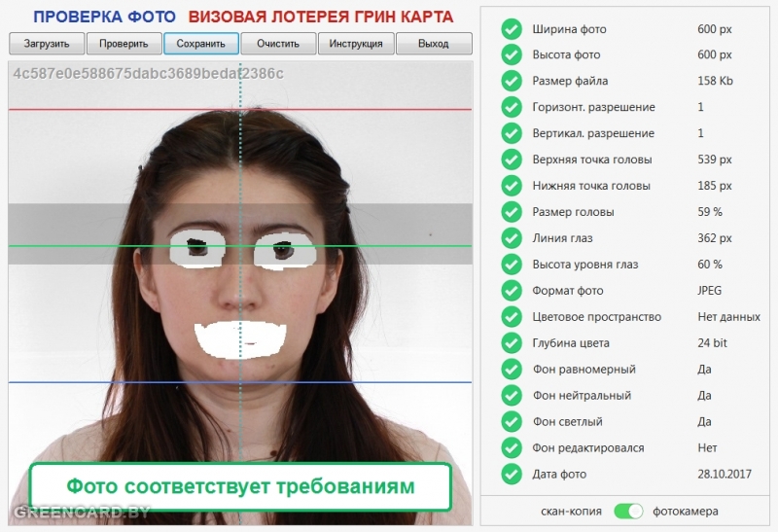Click the Нет данных value
Image resolution: width=778 pixels, height=532 pixels.
728,317
